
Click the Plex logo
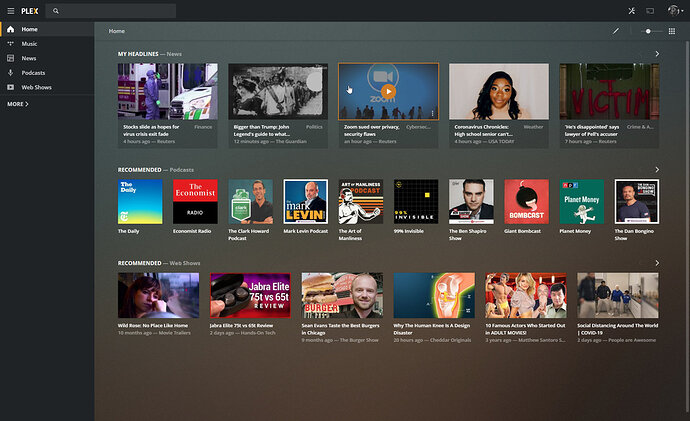[x=29, y=11]
